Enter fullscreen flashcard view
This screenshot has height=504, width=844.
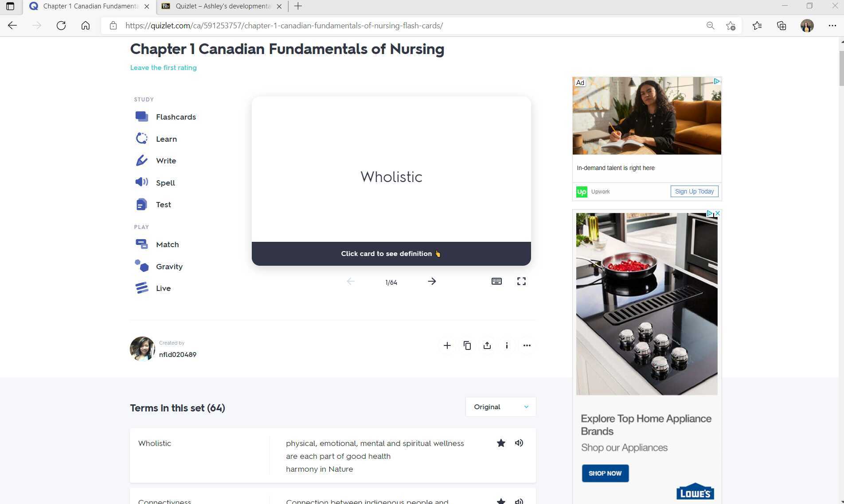(521, 281)
